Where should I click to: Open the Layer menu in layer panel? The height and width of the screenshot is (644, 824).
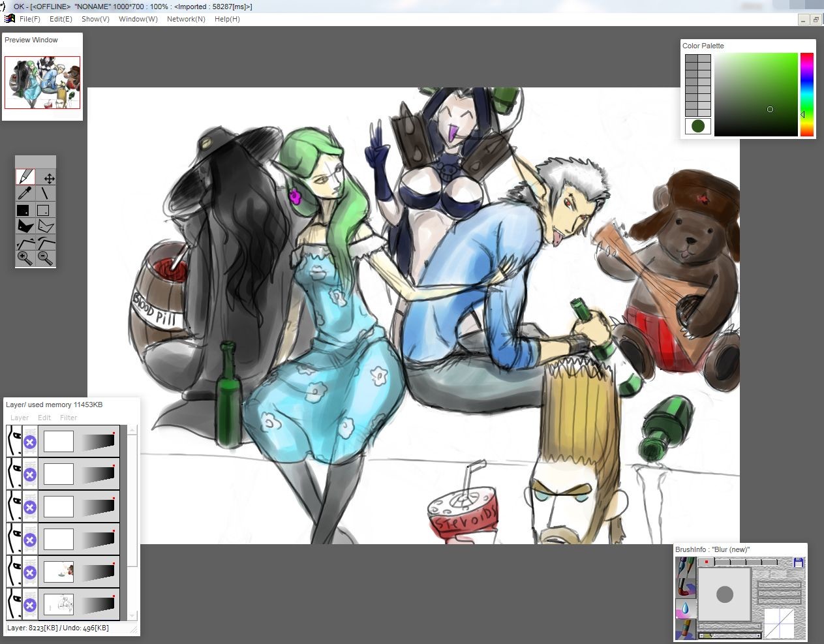[x=20, y=418]
